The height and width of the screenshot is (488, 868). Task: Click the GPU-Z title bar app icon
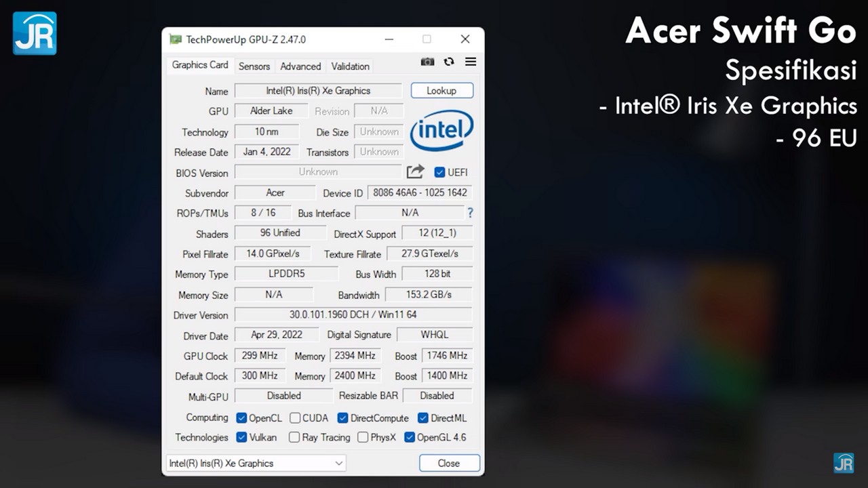(176, 39)
